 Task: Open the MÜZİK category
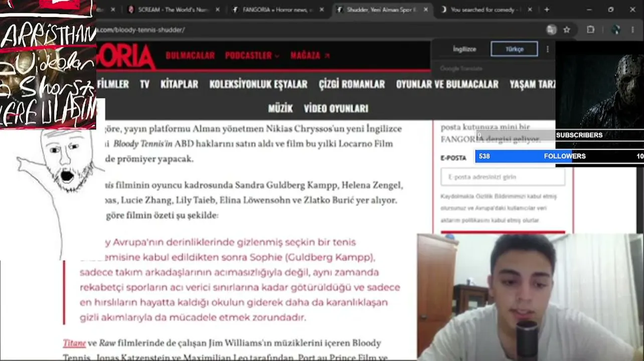(x=280, y=108)
